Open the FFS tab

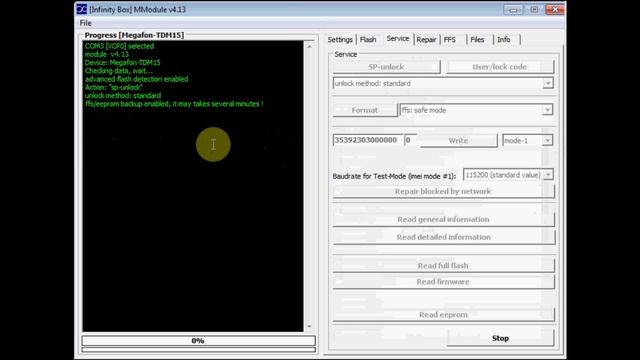(x=449, y=40)
